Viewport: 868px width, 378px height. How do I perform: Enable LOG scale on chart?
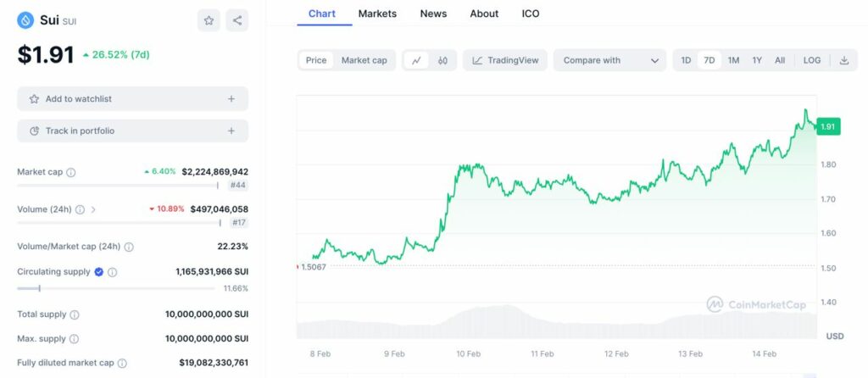[x=812, y=60]
